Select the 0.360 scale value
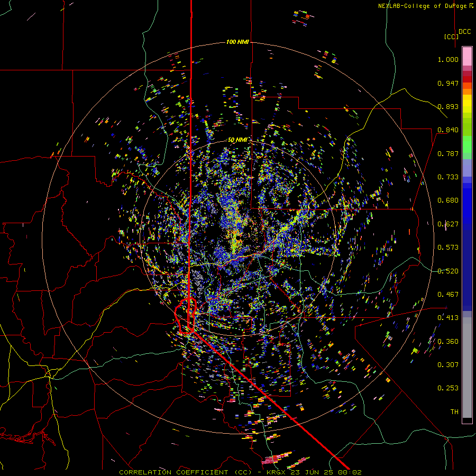Image resolution: width=476 pixels, height=476 pixels. tap(448, 342)
